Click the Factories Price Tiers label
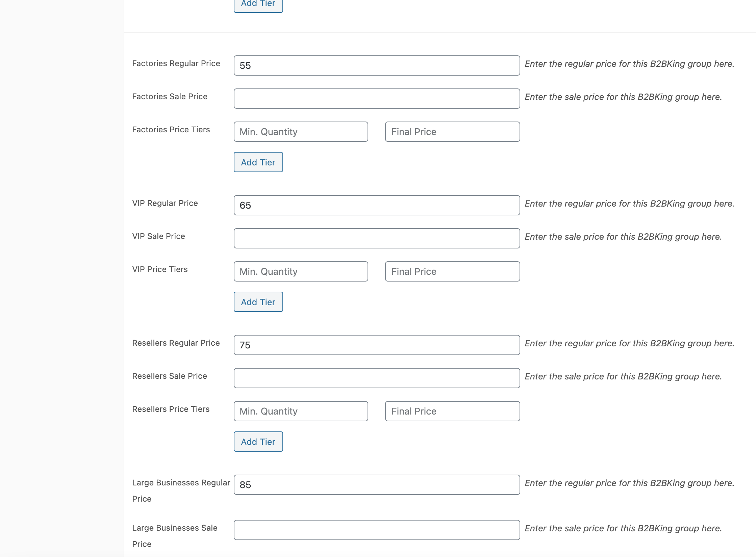Screen dimensions: 756x557 (x=171, y=130)
